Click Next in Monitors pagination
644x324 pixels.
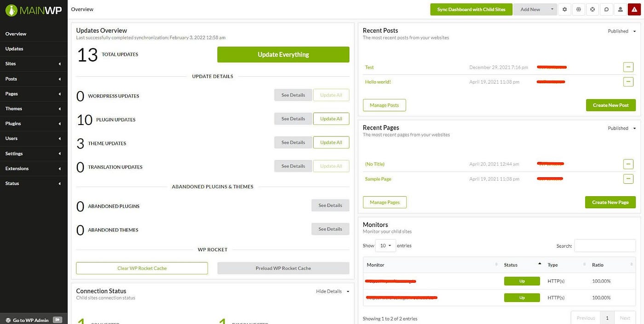tap(625, 318)
